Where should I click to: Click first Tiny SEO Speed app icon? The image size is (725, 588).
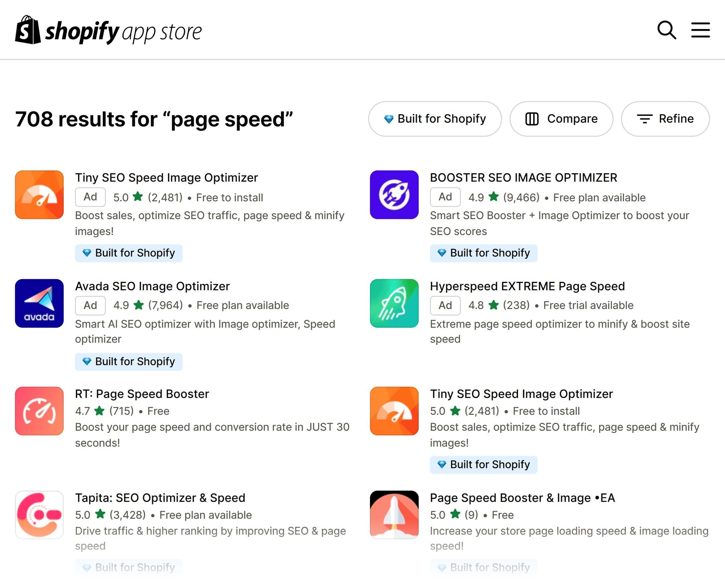(x=39, y=195)
